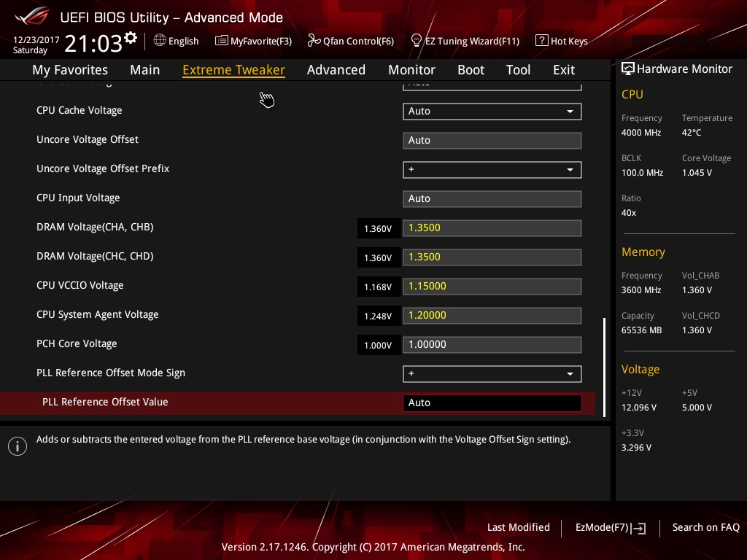The width and height of the screenshot is (747, 560).
Task: Click the 21:03 clock display
Action: 93,44
